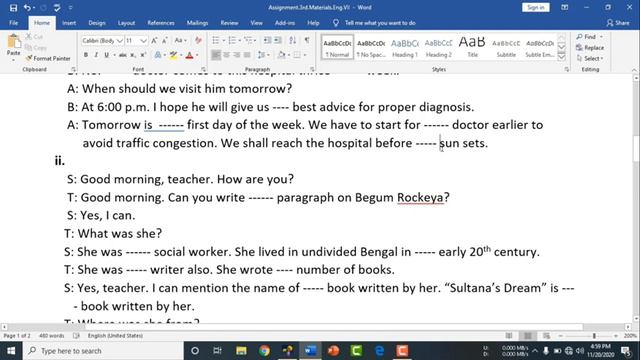The width and height of the screenshot is (640, 360).
Task: Increase font size with Grow Font icon
Action: [154, 40]
